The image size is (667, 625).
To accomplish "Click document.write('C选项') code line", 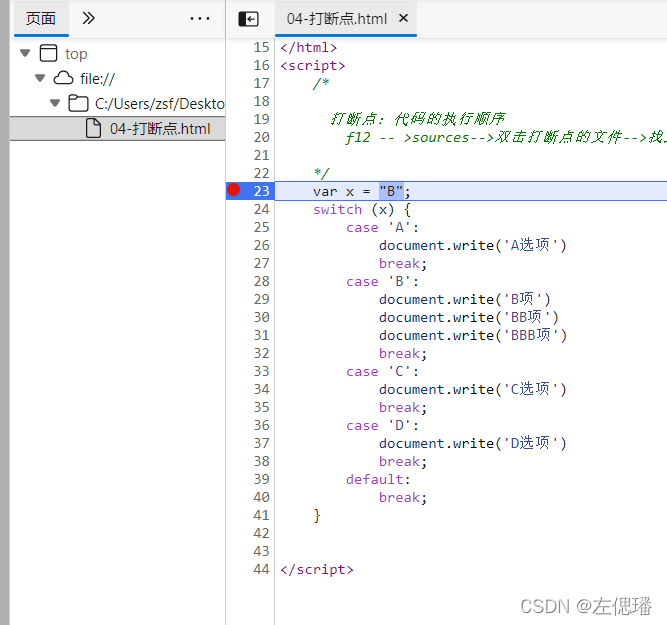I will [x=473, y=389].
